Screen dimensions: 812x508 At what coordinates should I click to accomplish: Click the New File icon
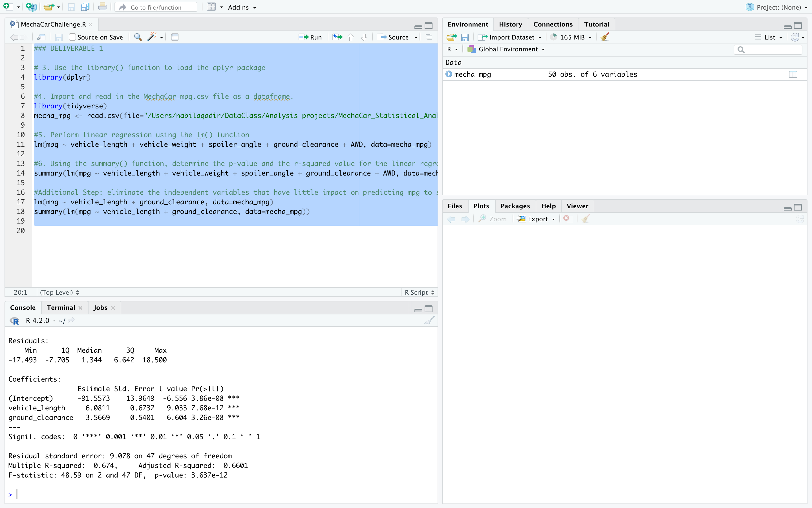(6, 7)
